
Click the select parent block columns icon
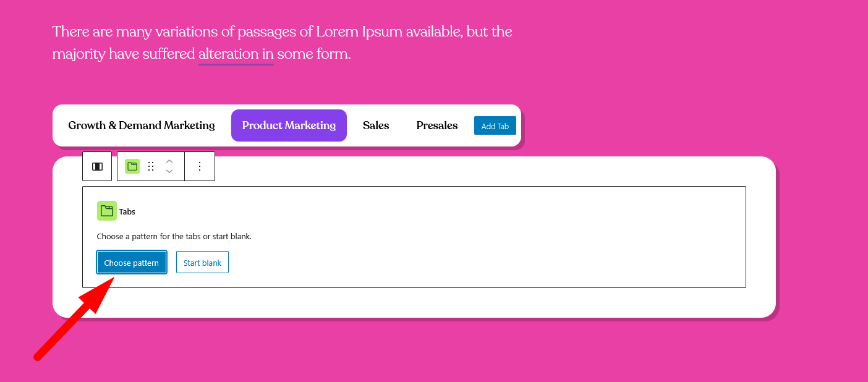(97, 166)
